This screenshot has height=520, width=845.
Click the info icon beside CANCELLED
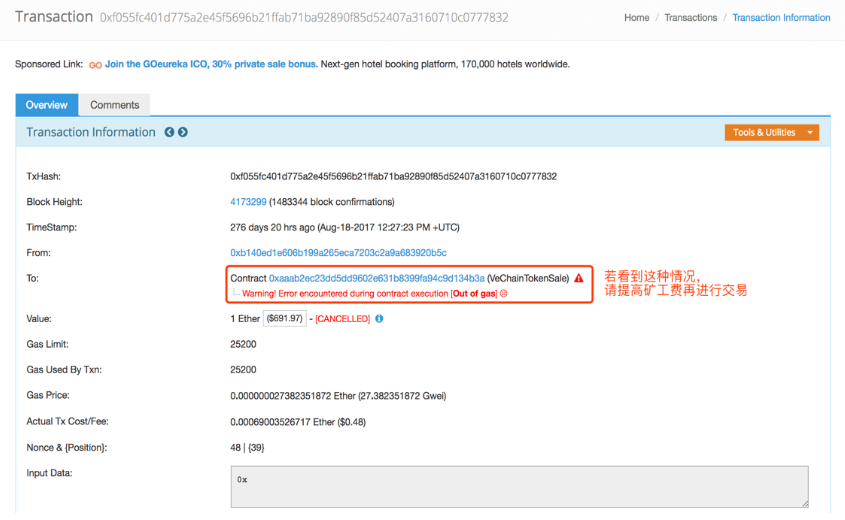379,319
